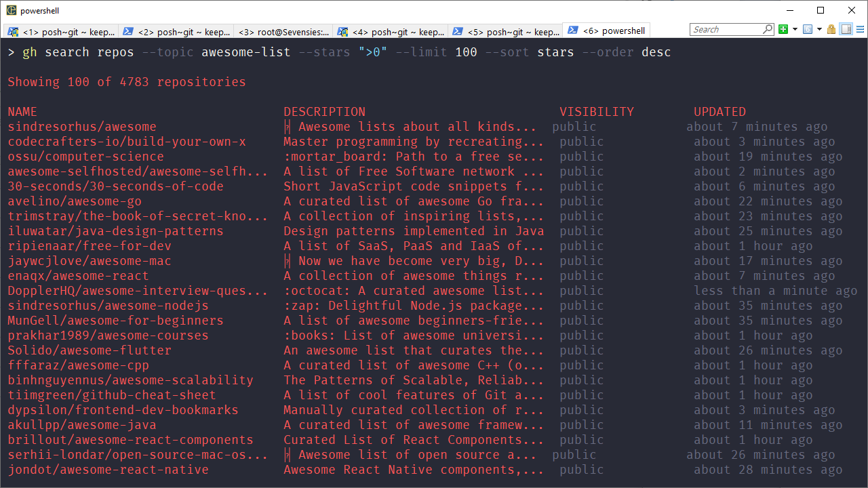The width and height of the screenshot is (868, 488).
Task: Click the PowerShell icon on tab <2>
Action: [129, 31]
